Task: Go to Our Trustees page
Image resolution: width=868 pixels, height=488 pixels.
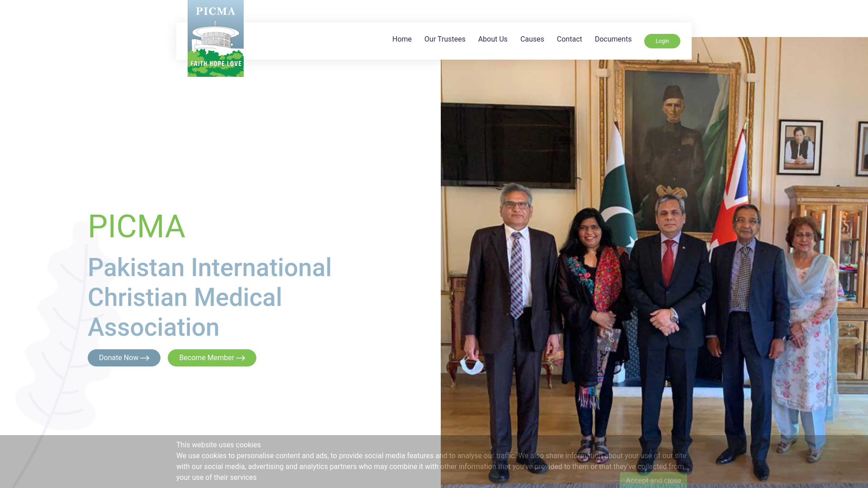Action: [x=445, y=39]
